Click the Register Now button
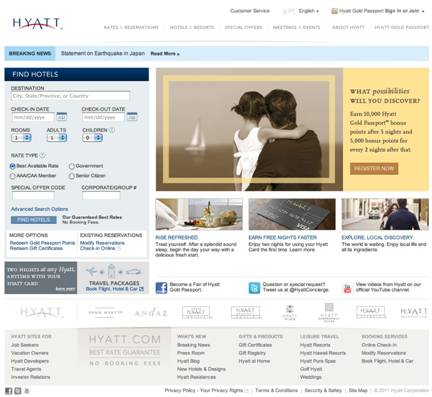 tap(374, 169)
